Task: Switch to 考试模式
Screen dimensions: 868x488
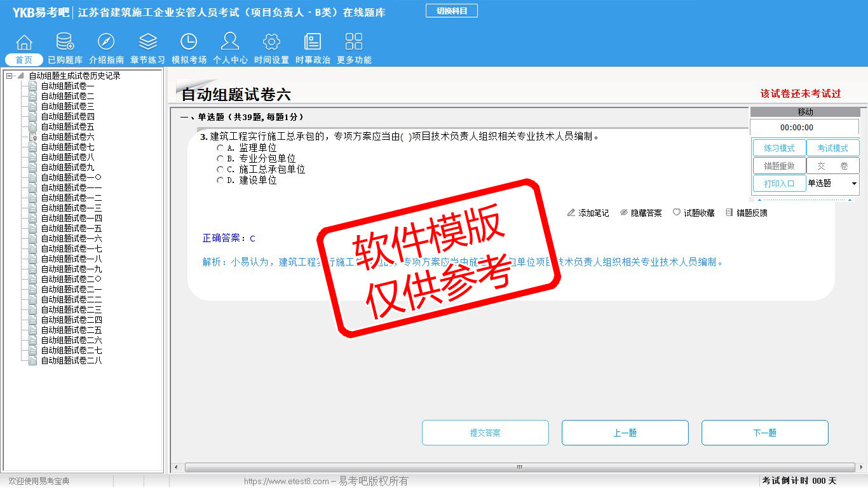Action: pos(832,148)
